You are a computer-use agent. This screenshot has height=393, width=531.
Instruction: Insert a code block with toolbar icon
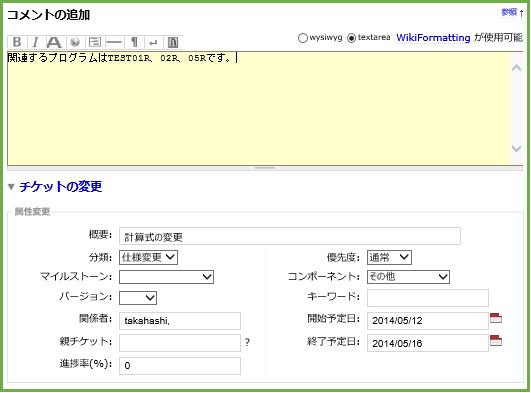(x=95, y=42)
